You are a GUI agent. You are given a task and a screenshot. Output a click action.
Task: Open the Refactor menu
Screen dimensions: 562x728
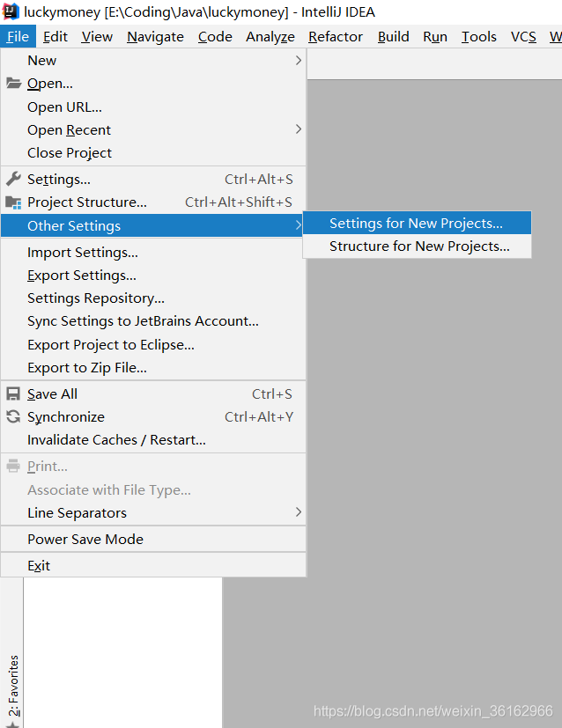tap(336, 36)
